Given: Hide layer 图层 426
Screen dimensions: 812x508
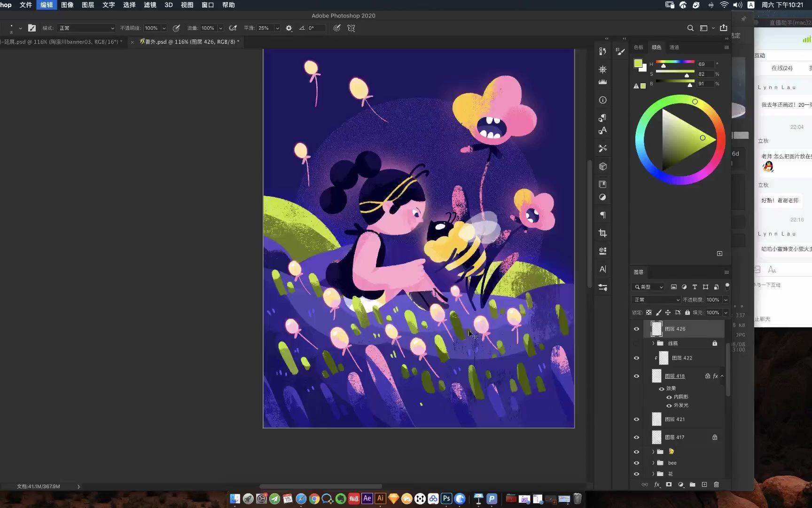Looking at the screenshot, I should 637,329.
